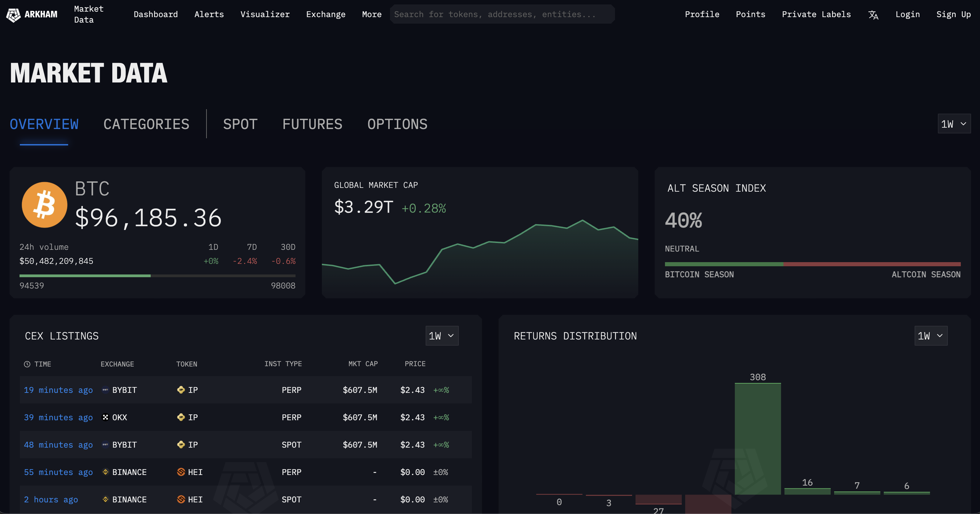This screenshot has width=980, height=514.
Task: Open the More menu in navbar
Action: pyautogui.click(x=371, y=14)
